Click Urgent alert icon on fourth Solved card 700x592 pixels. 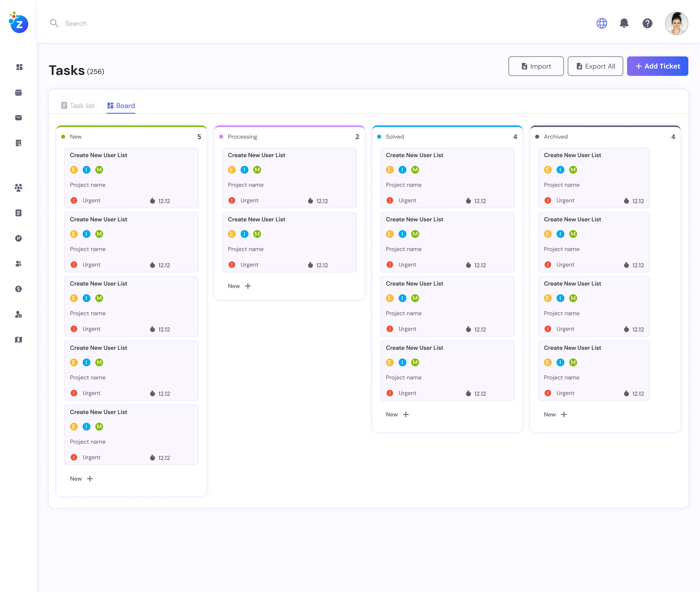pyautogui.click(x=390, y=393)
